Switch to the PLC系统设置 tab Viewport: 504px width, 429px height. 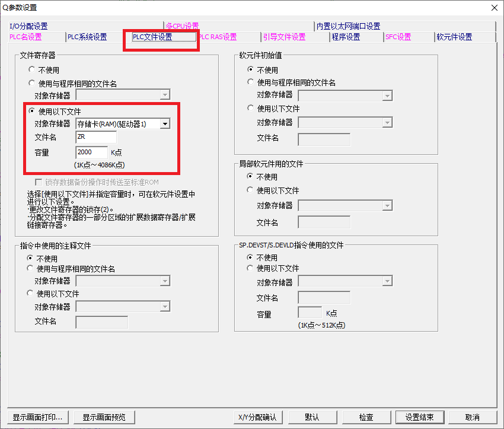click(87, 37)
